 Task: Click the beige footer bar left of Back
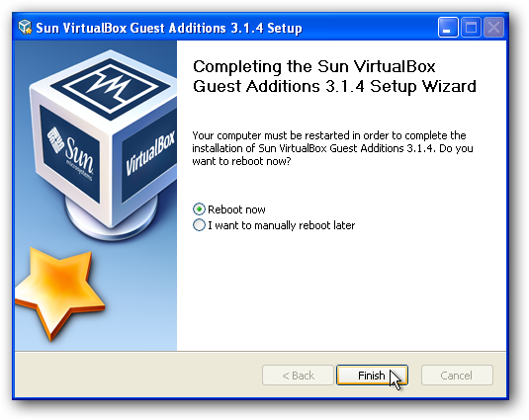click(x=138, y=375)
